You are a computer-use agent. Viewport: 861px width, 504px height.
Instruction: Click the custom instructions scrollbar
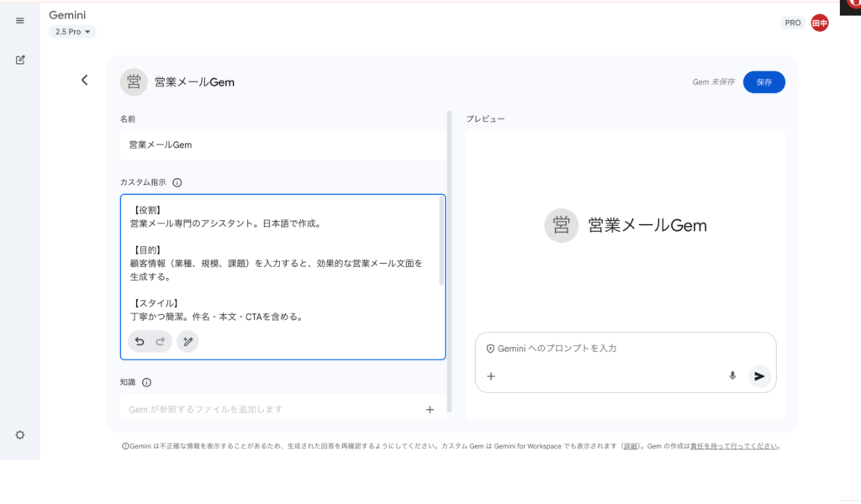tap(441, 241)
